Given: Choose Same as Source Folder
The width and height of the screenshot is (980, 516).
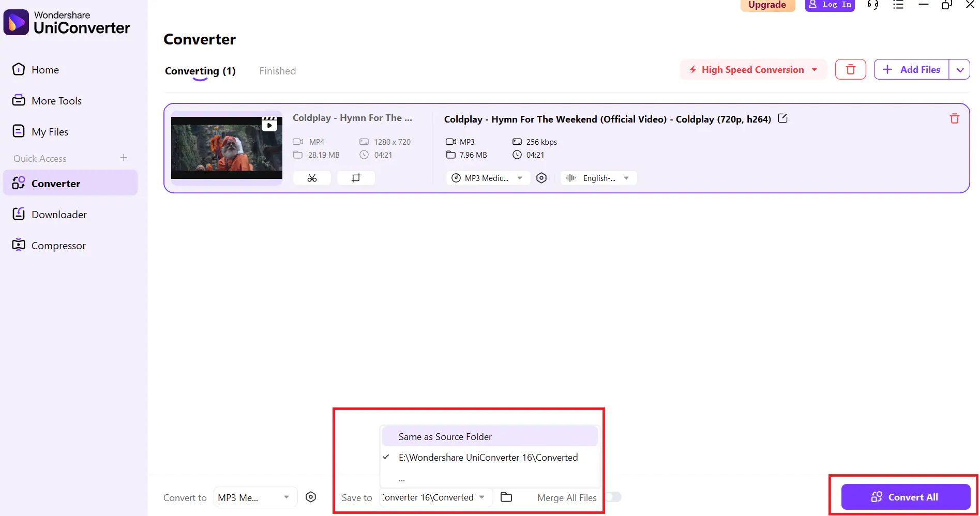Looking at the screenshot, I should [490, 436].
